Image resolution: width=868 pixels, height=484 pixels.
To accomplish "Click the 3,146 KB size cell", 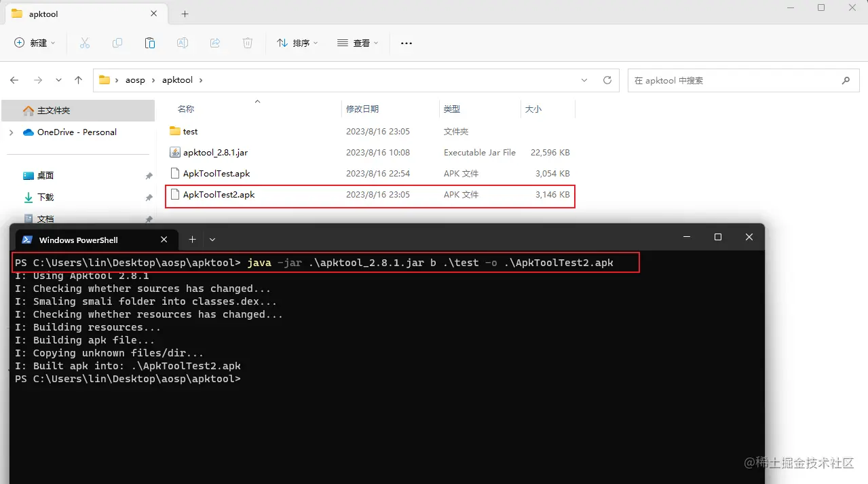I will pos(552,195).
